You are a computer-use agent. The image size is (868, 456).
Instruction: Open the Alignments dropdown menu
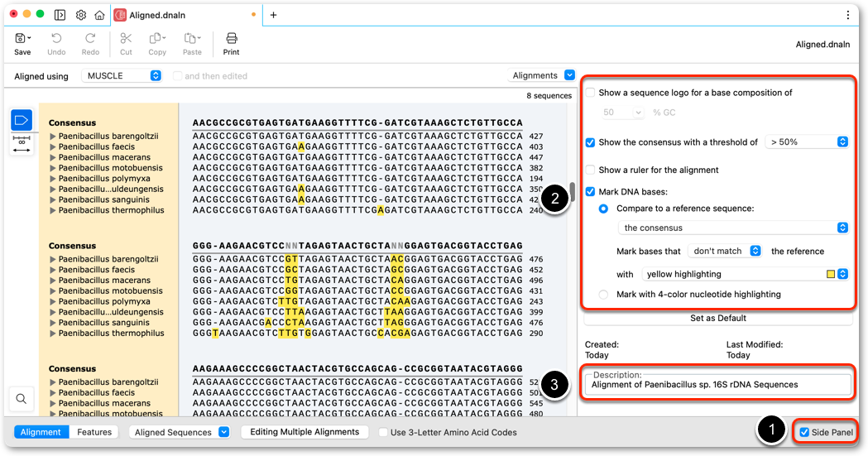click(x=541, y=75)
